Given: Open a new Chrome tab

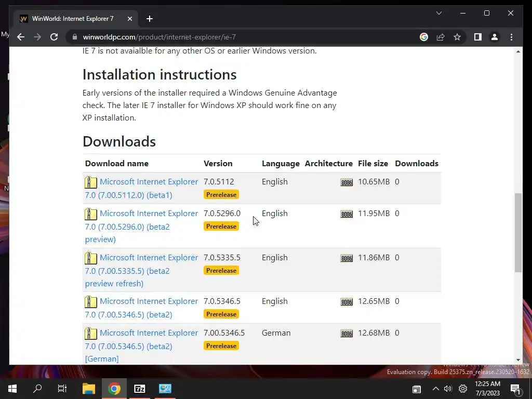Looking at the screenshot, I should [x=149, y=19].
